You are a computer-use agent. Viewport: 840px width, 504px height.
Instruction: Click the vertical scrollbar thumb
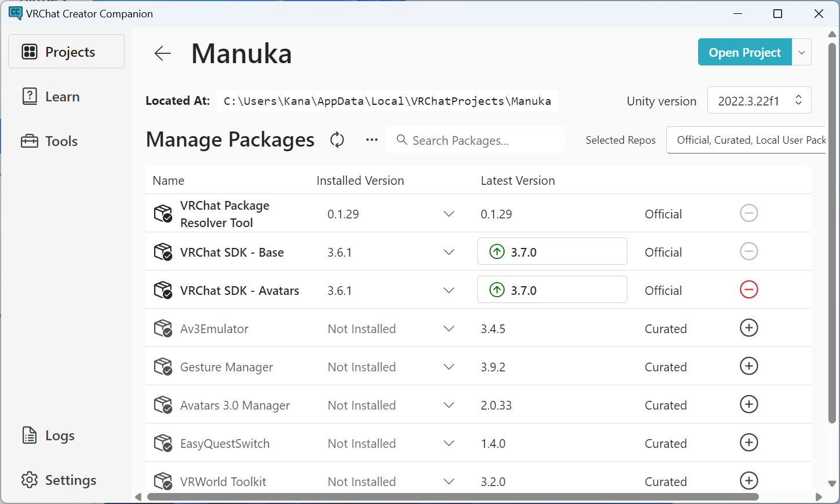832,233
